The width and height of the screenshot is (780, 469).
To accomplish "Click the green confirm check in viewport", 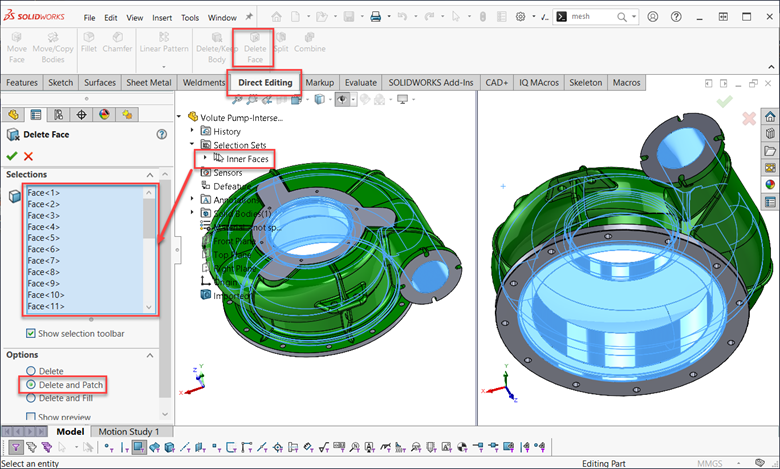I will pyautogui.click(x=724, y=101).
